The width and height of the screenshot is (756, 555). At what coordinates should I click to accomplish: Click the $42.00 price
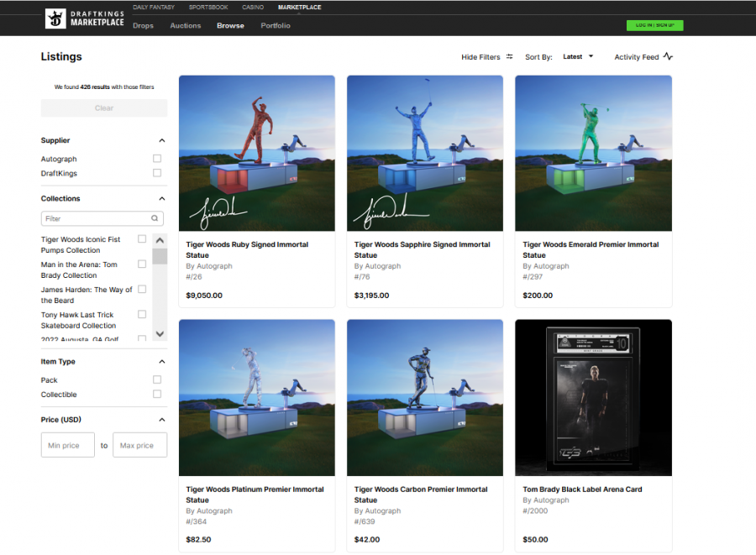coord(367,540)
